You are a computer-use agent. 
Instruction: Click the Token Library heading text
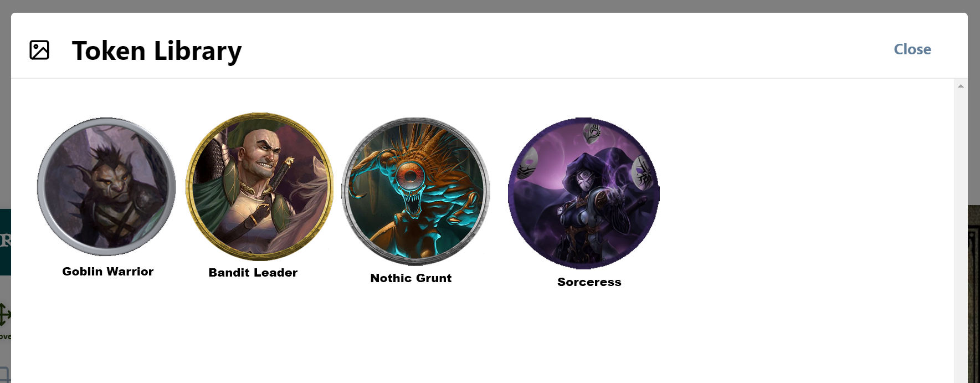[x=157, y=50]
